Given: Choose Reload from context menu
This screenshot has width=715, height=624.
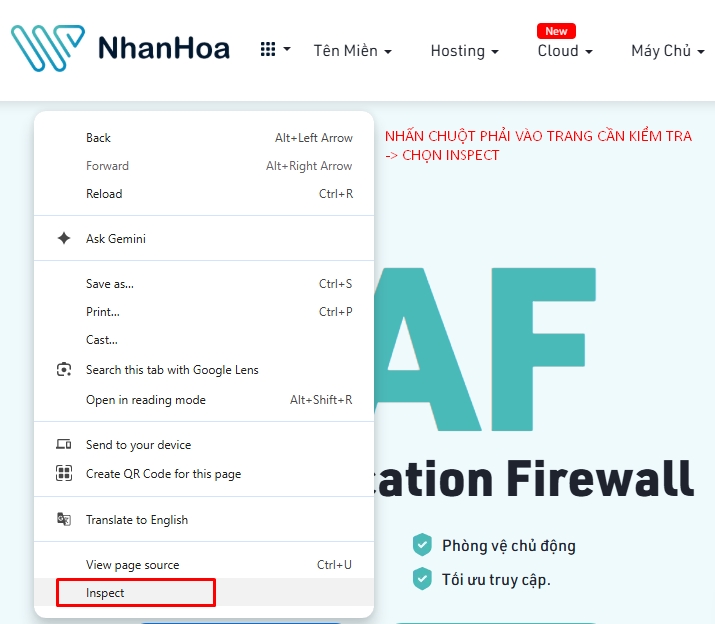Looking at the screenshot, I should click(x=204, y=194).
